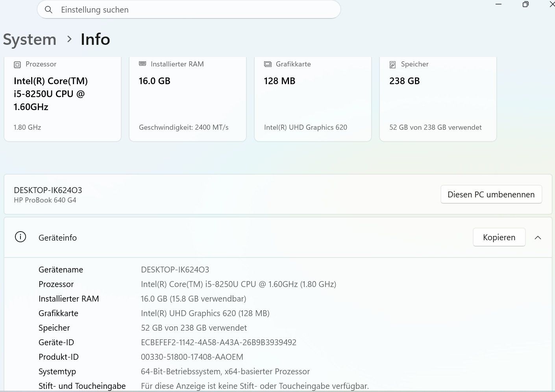Click 52 GB von 238 GB verwendet in Geräteinfo
The width and height of the screenshot is (555, 392).
[x=194, y=328]
